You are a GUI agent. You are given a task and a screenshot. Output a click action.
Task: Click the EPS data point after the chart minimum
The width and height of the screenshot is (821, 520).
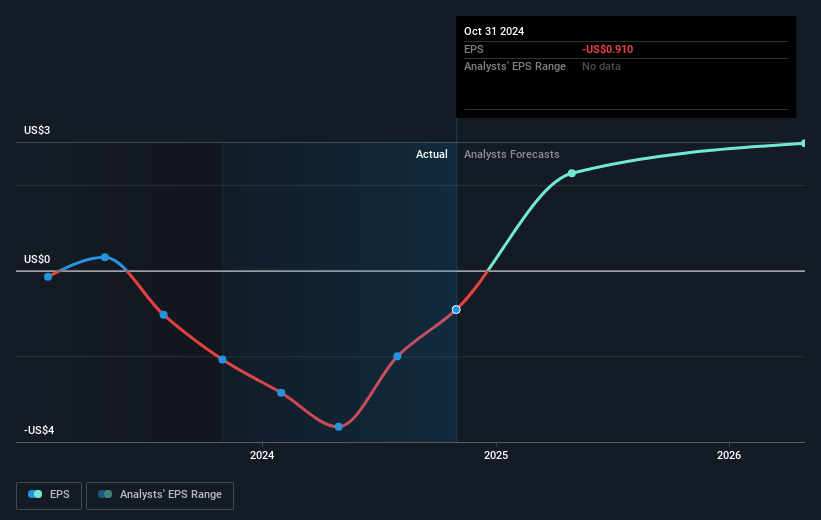(397, 356)
